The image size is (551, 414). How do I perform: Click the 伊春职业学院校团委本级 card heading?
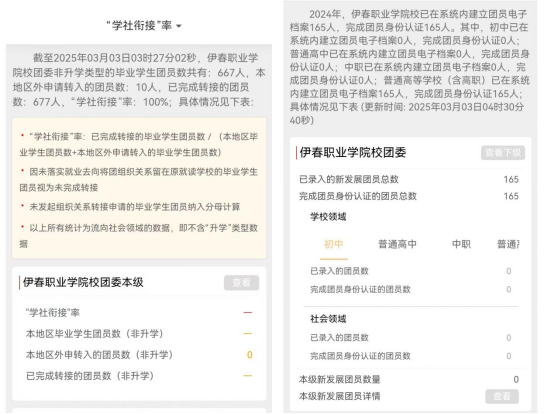coord(83,282)
